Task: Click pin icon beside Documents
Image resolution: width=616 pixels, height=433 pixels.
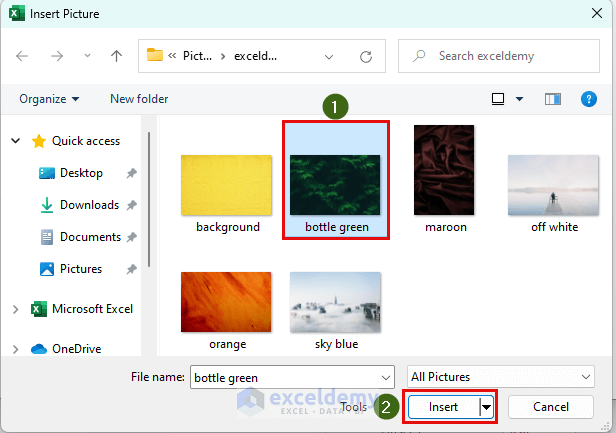Action: click(x=132, y=237)
